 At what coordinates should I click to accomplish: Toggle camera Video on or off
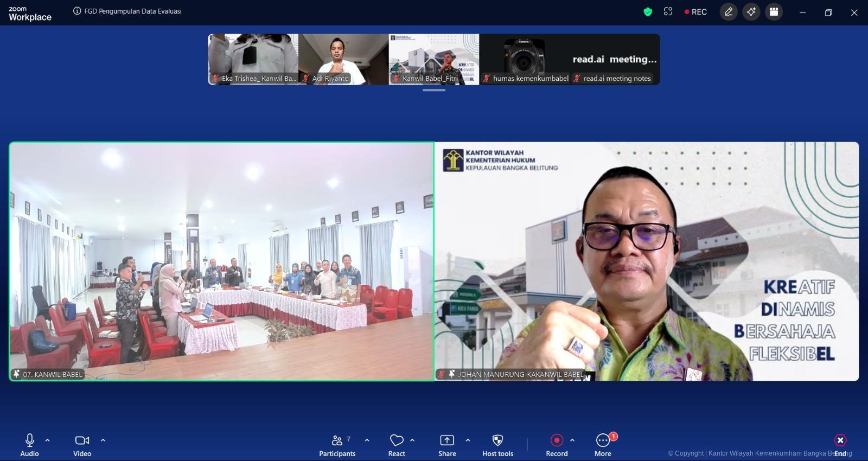pyautogui.click(x=82, y=445)
